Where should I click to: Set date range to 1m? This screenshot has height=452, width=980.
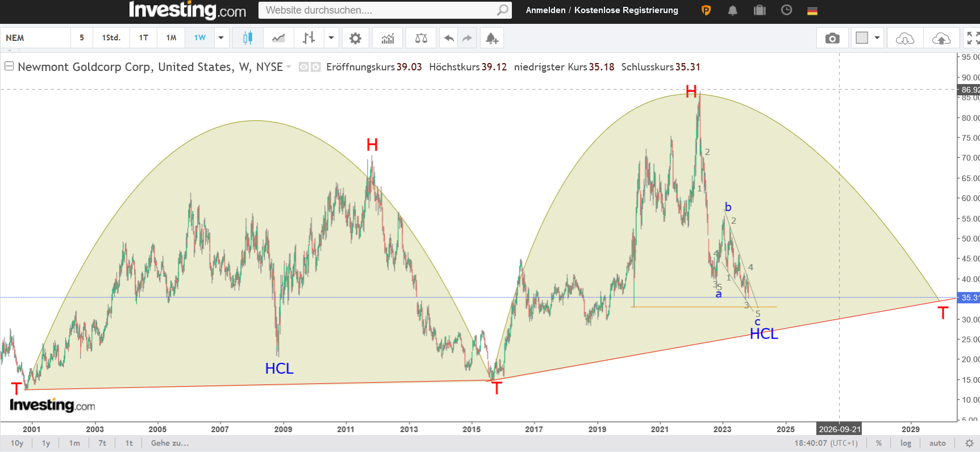(x=74, y=443)
